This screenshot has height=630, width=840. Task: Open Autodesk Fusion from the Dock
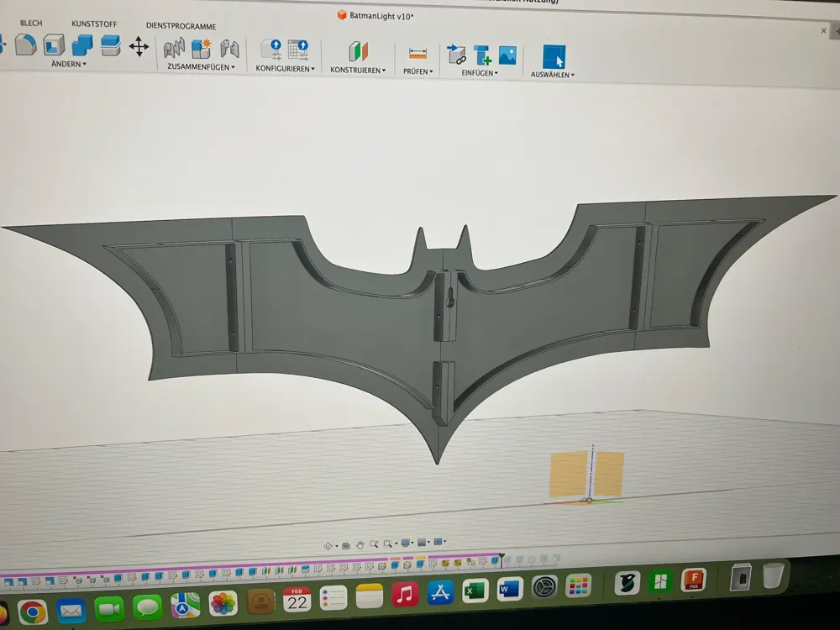pyautogui.click(x=694, y=580)
